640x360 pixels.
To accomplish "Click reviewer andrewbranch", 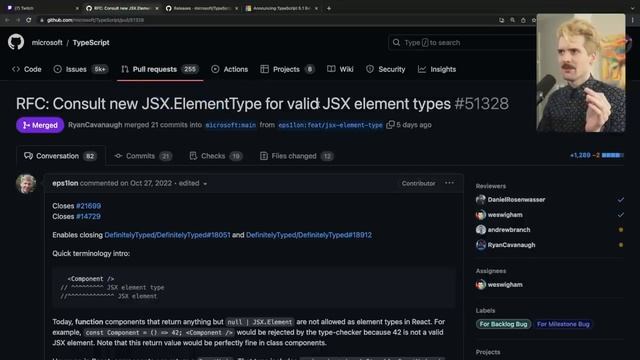I will (509, 230).
